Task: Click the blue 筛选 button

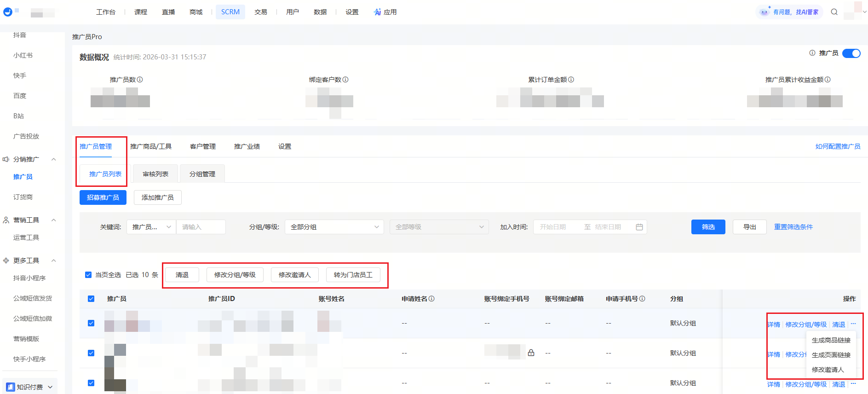Action: click(708, 227)
